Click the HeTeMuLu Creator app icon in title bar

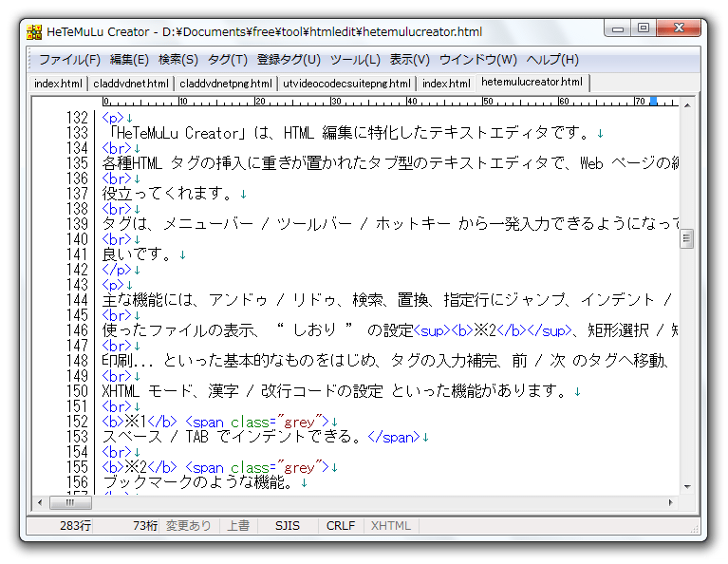tap(34, 32)
